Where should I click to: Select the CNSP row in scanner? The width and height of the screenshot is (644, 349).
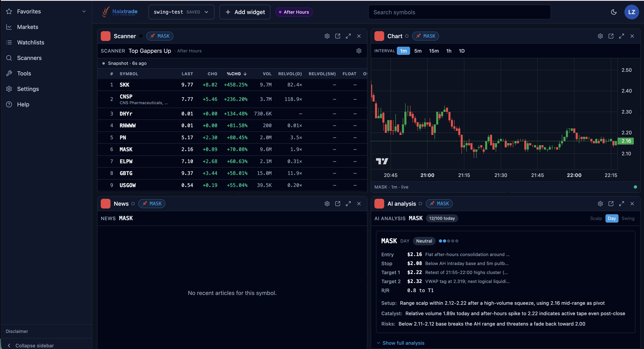click(232, 99)
